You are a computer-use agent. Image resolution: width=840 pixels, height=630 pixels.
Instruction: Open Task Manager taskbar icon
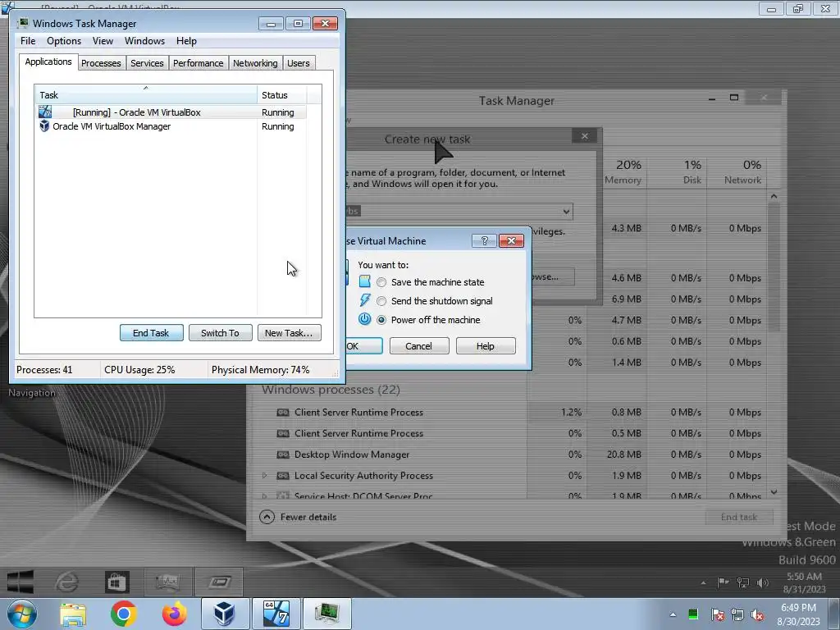tap(326, 614)
